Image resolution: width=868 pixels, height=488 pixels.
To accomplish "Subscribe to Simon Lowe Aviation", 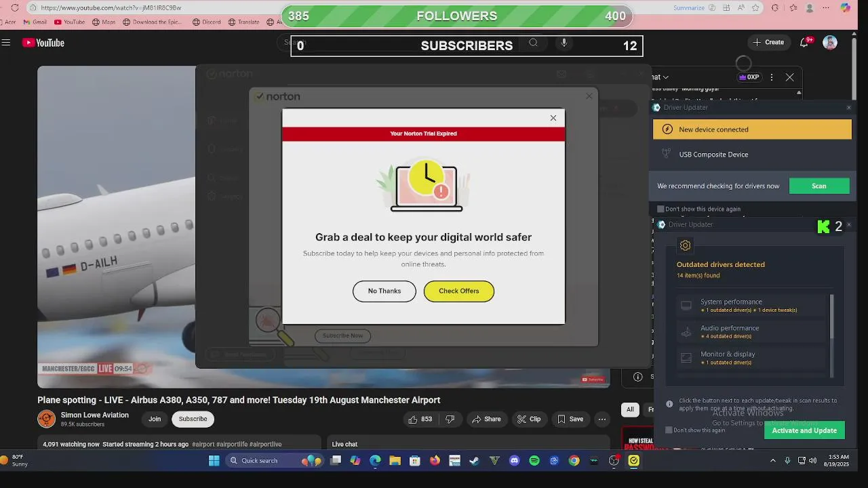I will pos(193,419).
